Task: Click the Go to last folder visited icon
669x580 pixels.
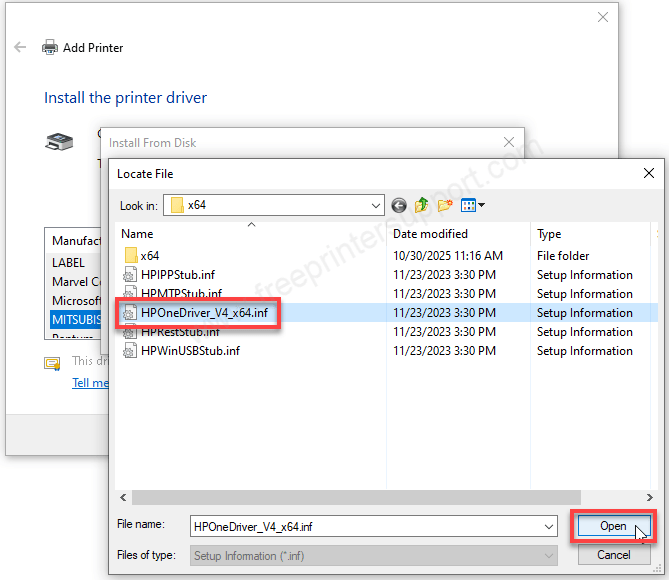Action: (399, 205)
